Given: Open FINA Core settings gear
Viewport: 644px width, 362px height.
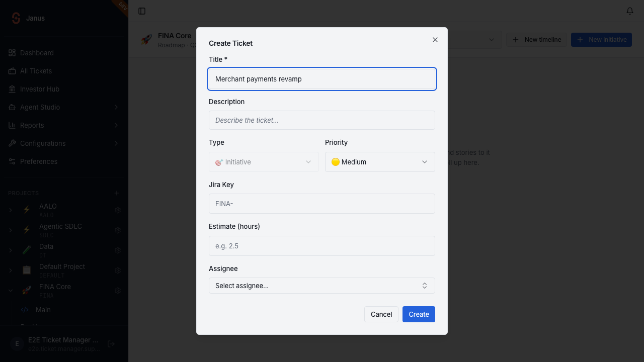Looking at the screenshot, I should [118, 291].
